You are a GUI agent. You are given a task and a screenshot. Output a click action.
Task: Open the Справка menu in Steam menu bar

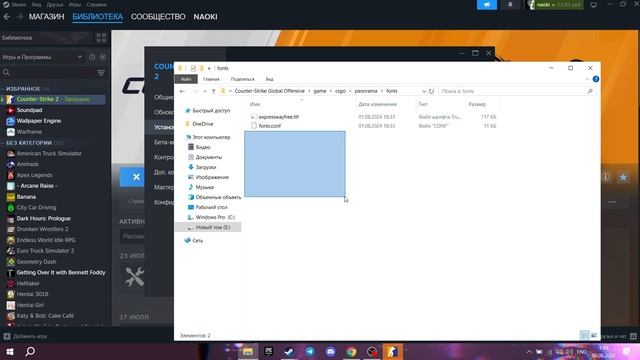pos(96,4)
